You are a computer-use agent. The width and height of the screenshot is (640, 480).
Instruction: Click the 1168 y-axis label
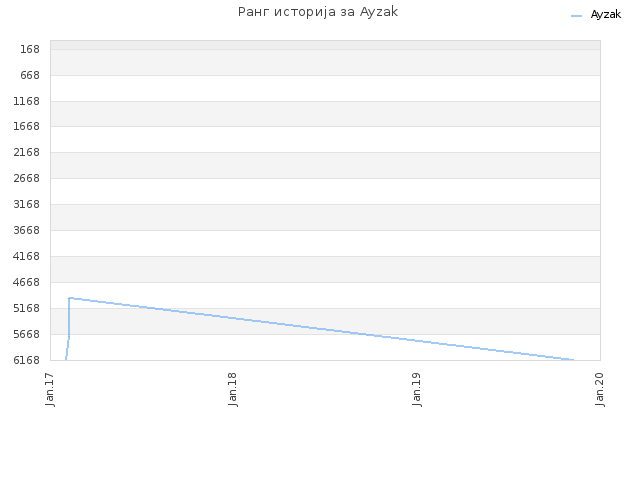(x=27, y=101)
